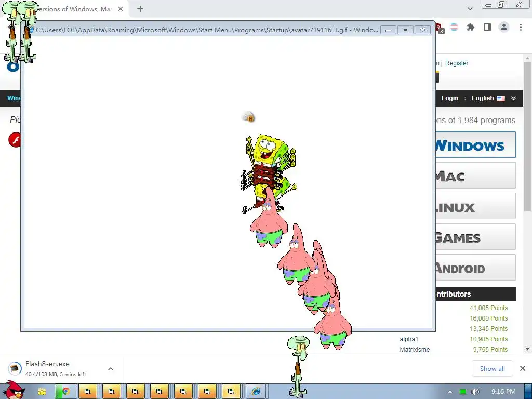The image size is (532, 399).
Task: Click the page icon in the gif window title
Action: [x=32, y=30]
